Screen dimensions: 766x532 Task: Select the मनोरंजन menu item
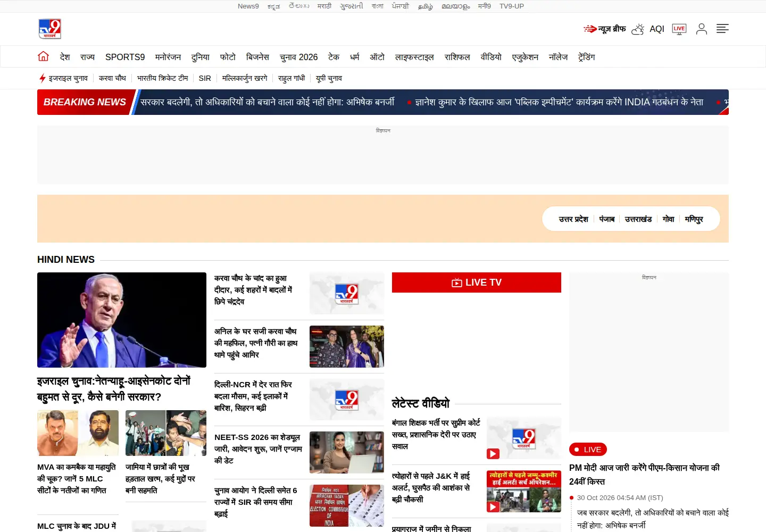coord(168,57)
